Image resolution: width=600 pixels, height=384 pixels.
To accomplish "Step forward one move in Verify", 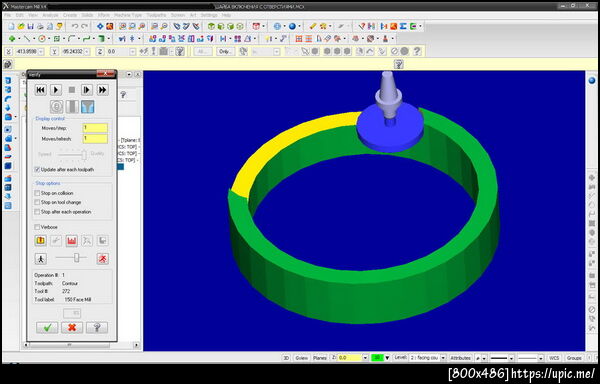I will click(87, 90).
